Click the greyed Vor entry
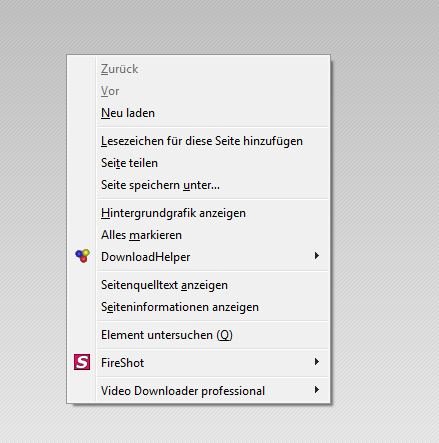The image size is (439, 443). click(x=198, y=91)
